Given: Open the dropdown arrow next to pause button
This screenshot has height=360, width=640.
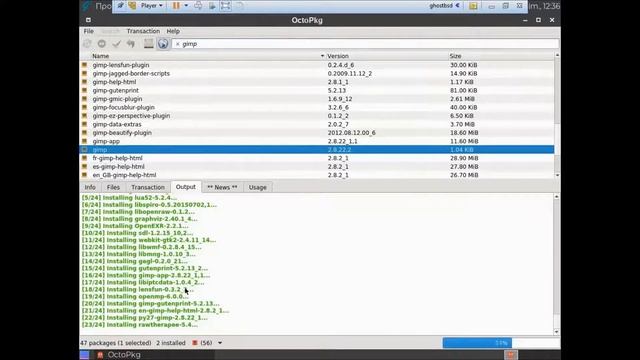Looking at the screenshot, I should (186, 6).
